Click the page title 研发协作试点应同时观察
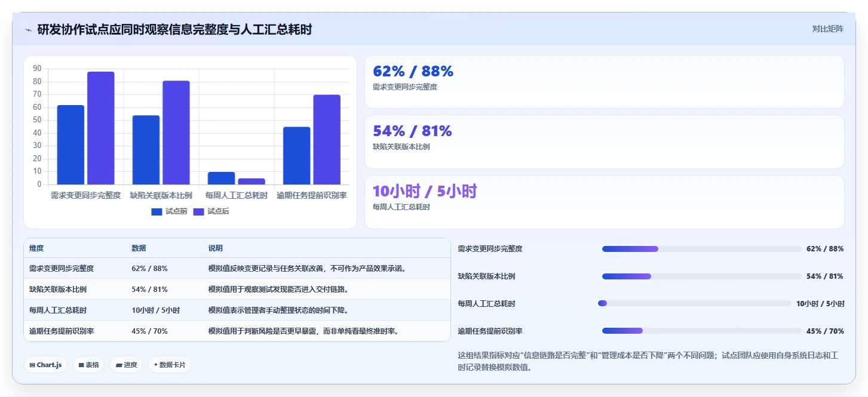 174,30
